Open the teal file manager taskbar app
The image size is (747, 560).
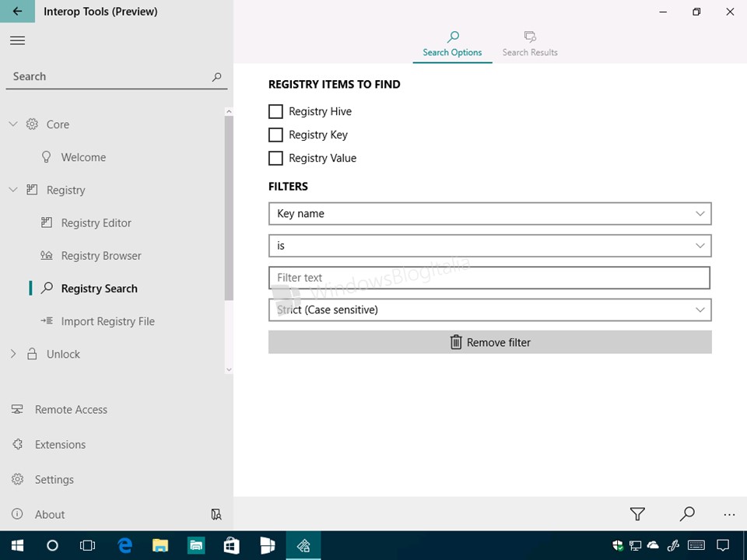(x=196, y=546)
